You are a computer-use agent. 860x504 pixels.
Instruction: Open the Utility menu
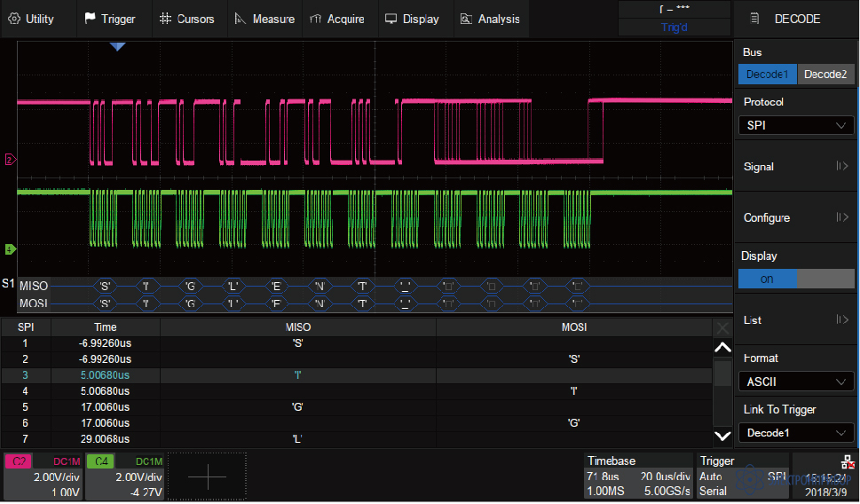(32, 19)
